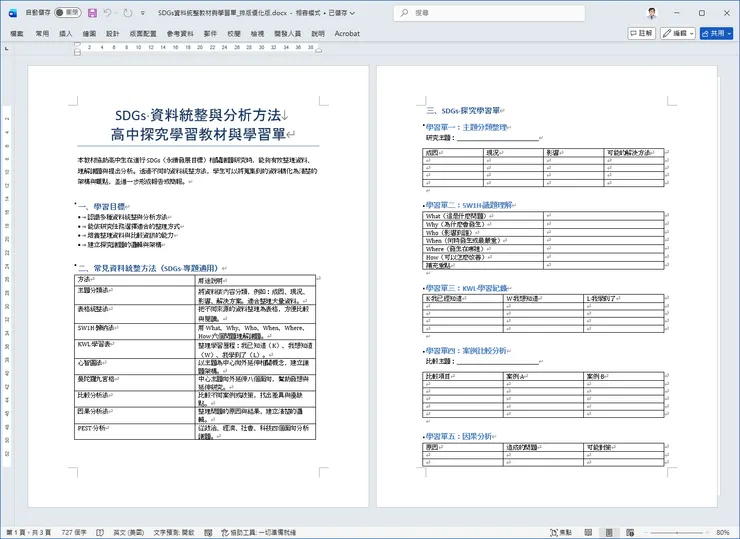Click the document title 'SDGs 資料統整與分析方法'
The height and width of the screenshot is (539, 740).
click(198, 115)
